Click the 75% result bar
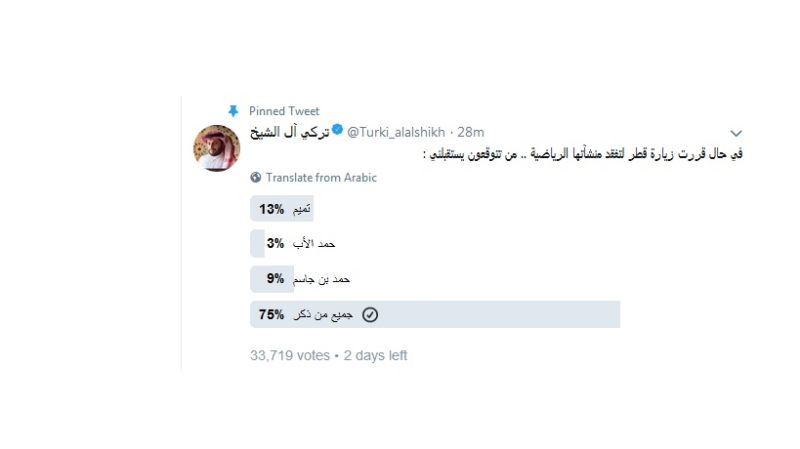This screenshot has height=449, width=800. click(x=435, y=314)
